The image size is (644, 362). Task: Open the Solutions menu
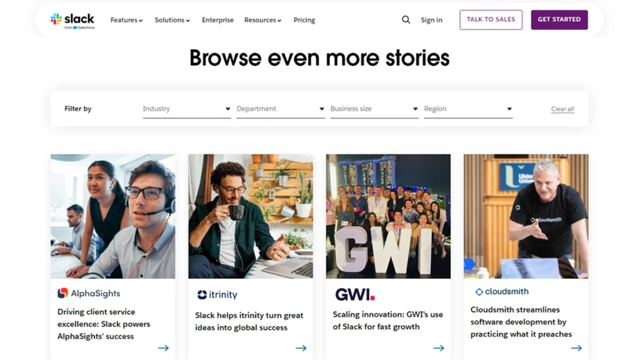[172, 19]
